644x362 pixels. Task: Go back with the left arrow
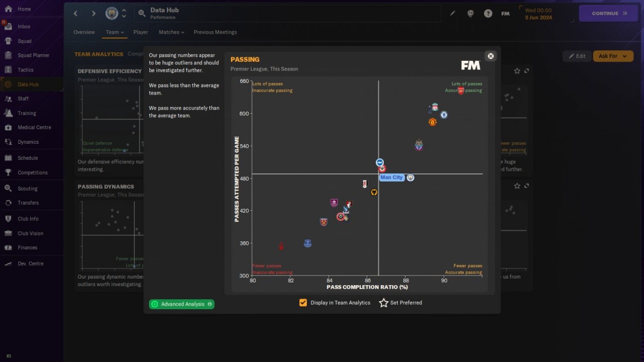tap(75, 14)
